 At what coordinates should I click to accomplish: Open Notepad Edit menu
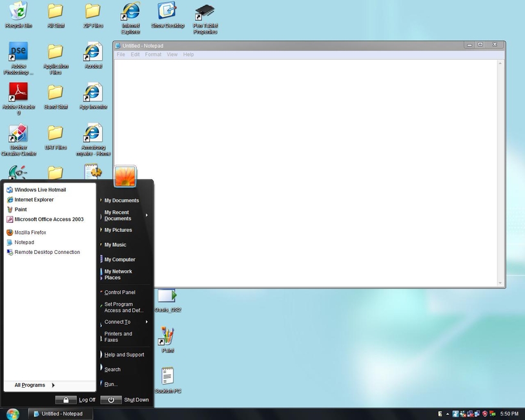[x=135, y=54]
